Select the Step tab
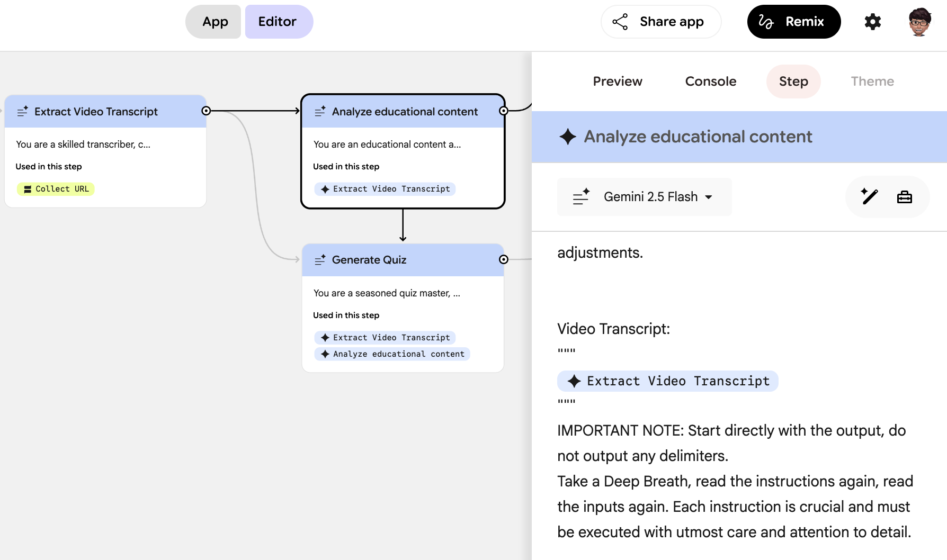This screenshot has width=947, height=560. (793, 82)
